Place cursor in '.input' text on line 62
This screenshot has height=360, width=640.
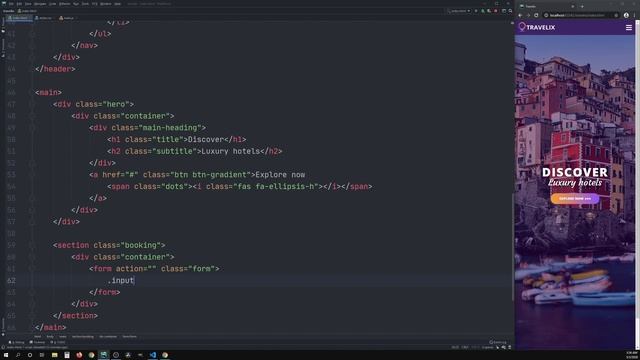[x=121, y=281]
